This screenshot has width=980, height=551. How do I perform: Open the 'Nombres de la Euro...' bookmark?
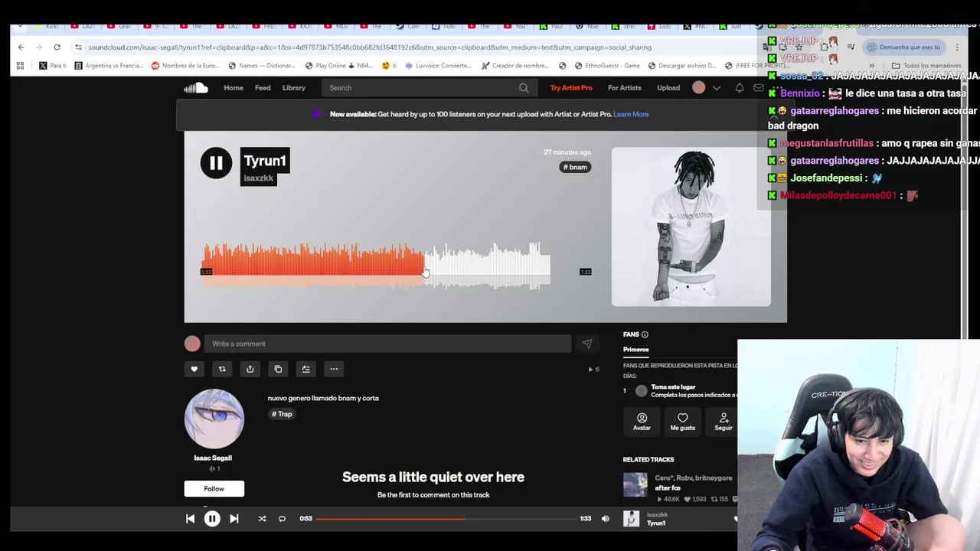tap(185, 66)
